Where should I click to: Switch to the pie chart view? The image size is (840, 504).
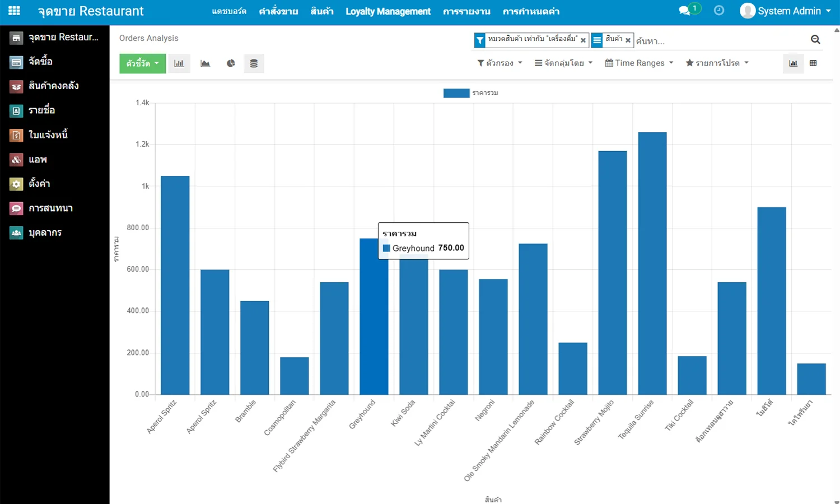click(231, 63)
